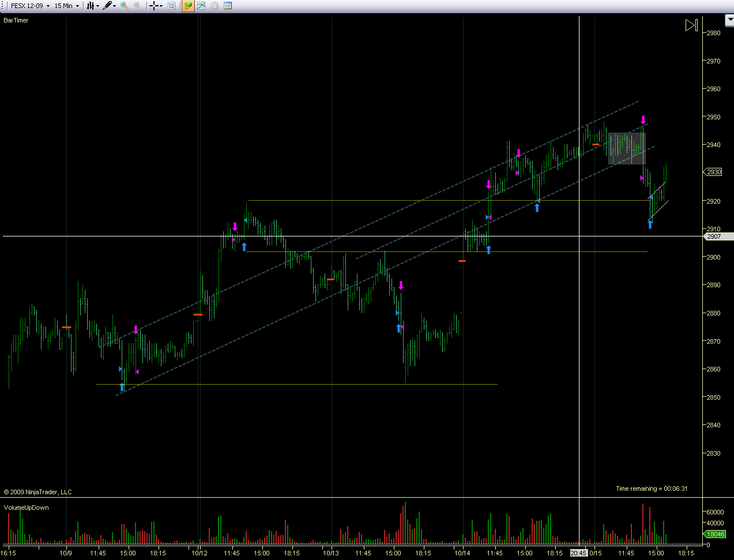Open the FESX 12-09 instrument dropdown
The height and width of the screenshot is (560, 734).
(x=30, y=6)
